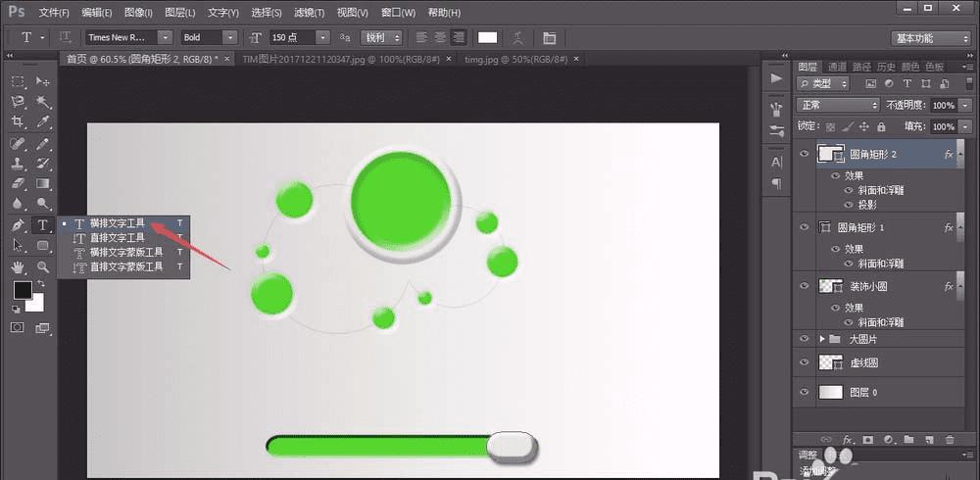Open the foreground color picker

point(23,289)
